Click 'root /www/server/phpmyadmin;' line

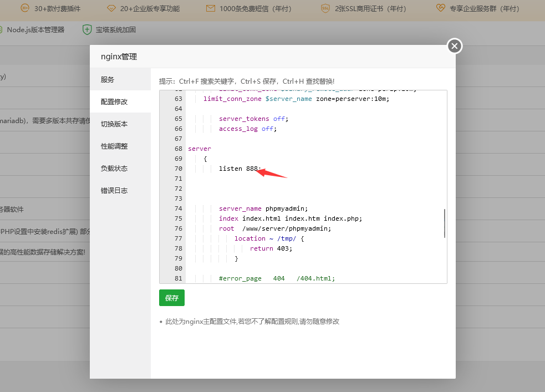(275, 228)
